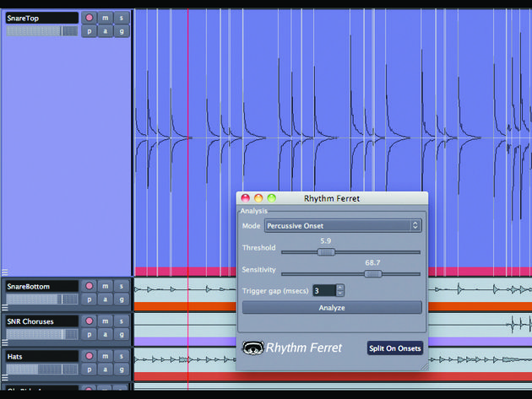Open automation button on Hats track
The image size is (532, 399).
(x=106, y=369)
